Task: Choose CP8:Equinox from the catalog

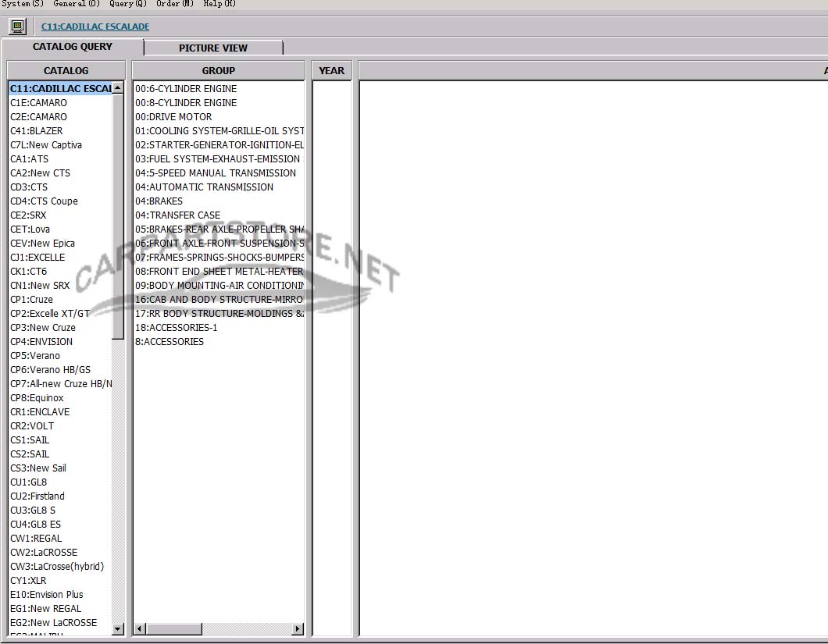Action: 37,398
